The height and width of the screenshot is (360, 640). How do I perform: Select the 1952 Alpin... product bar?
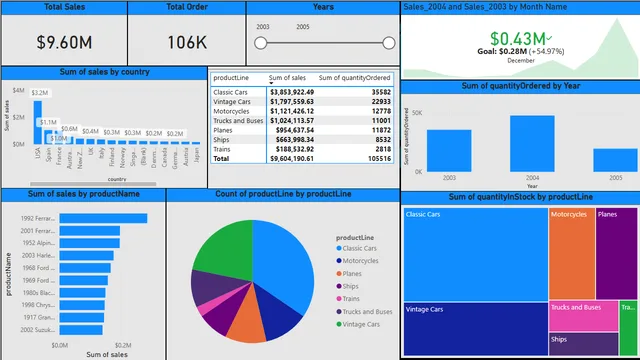pos(90,243)
